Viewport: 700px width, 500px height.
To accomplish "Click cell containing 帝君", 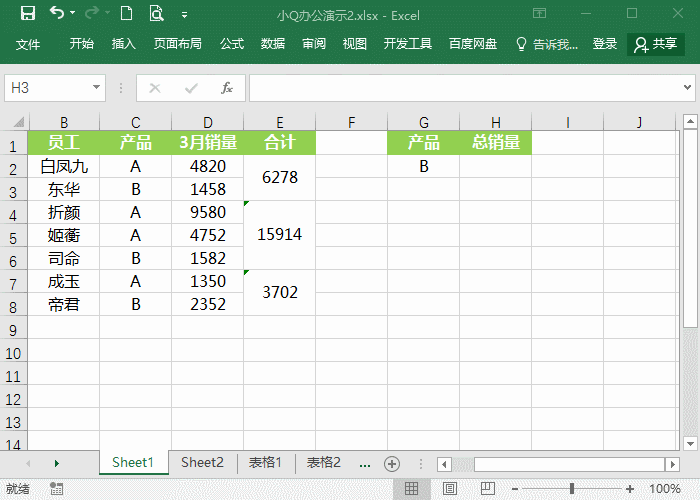I will [64, 304].
